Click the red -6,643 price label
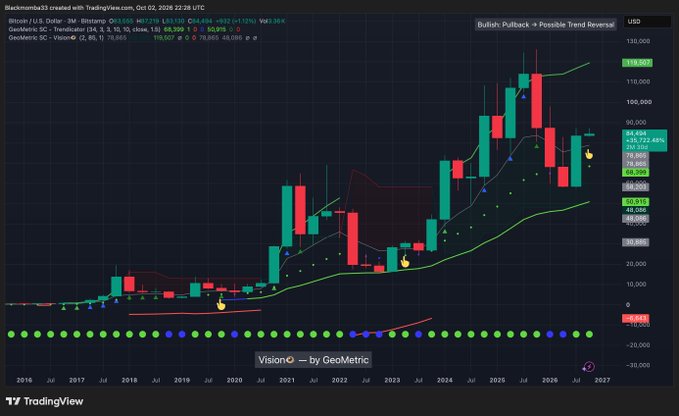The width and height of the screenshot is (679, 416). pyautogui.click(x=636, y=318)
